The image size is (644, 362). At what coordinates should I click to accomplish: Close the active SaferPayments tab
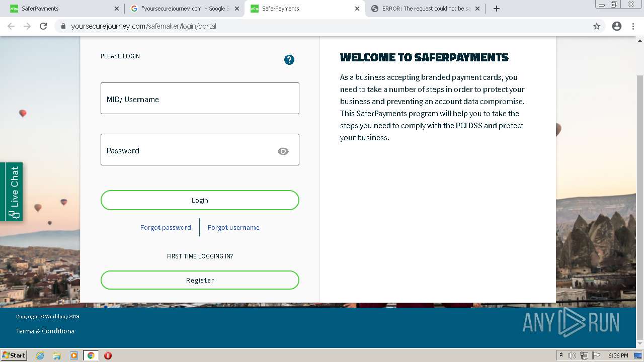point(357,9)
